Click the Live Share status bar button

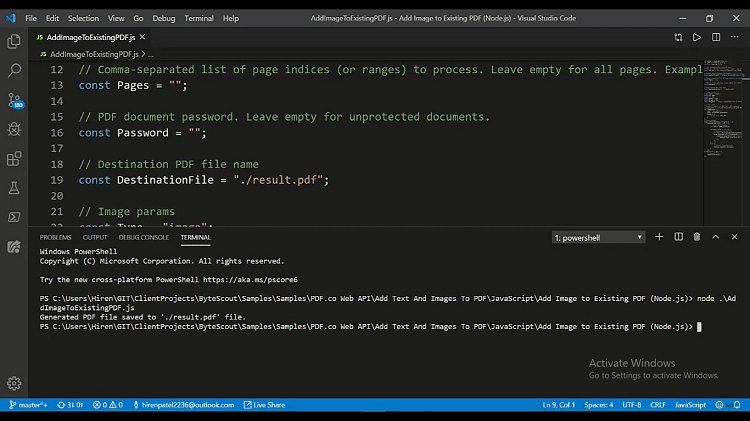click(x=264, y=405)
